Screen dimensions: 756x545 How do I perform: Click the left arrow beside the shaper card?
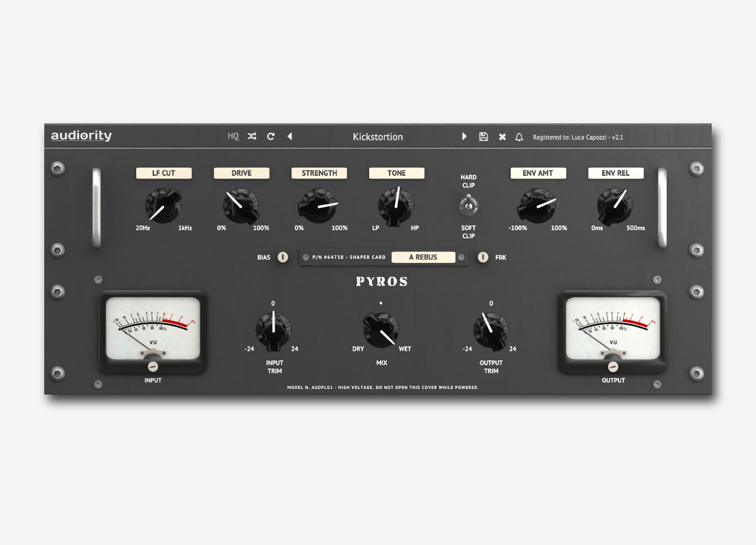[306, 257]
